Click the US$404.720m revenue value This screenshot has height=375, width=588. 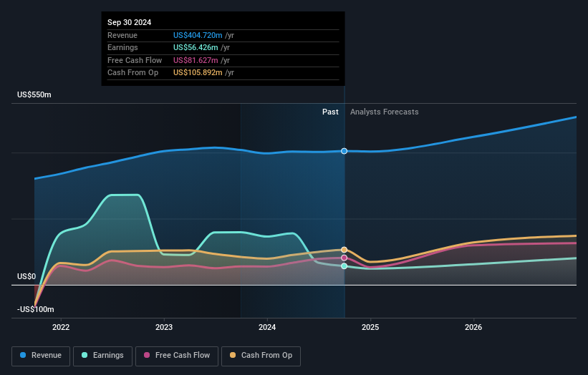point(198,35)
